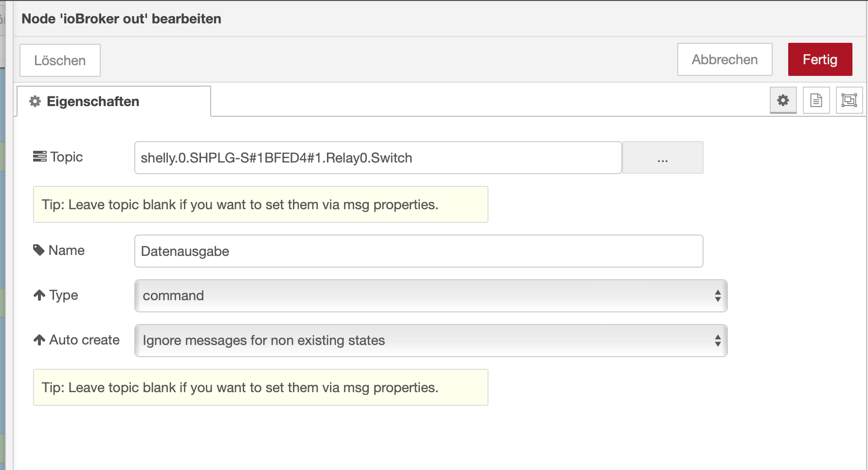
Task: Cancel editing with the Abbrechen button
Action: pos(724,59)
